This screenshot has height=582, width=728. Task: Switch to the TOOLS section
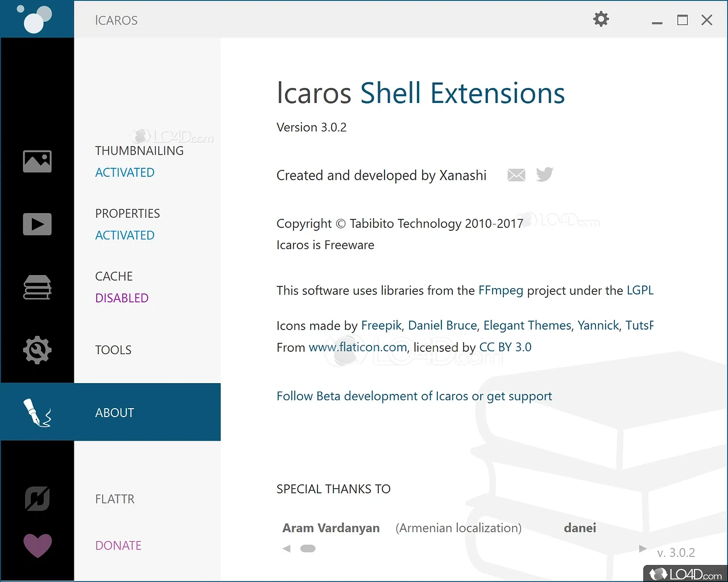click(x=113, y=350)
